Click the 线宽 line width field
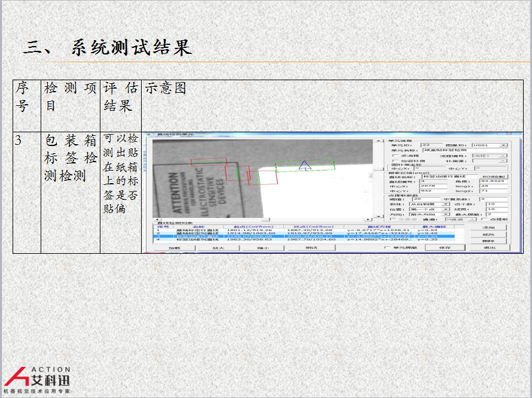Image resolution: width=532 pixels, height=398 pixels. tap(497, 209)
